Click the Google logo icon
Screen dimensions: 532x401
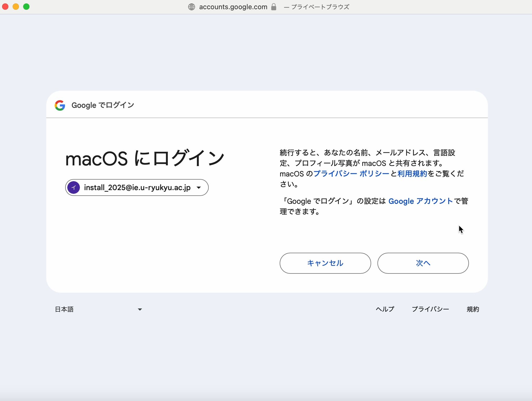[60, 105]
